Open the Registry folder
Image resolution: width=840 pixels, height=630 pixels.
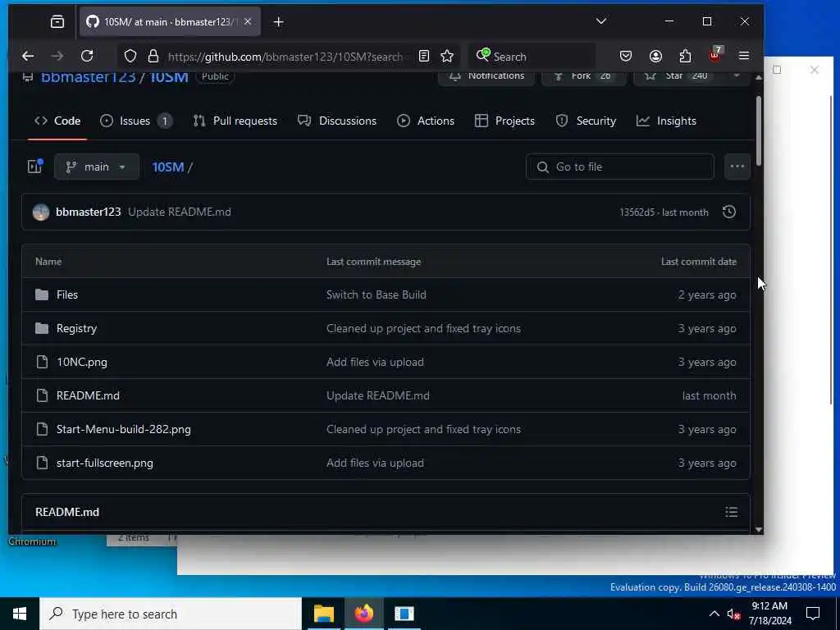[76, 328]
